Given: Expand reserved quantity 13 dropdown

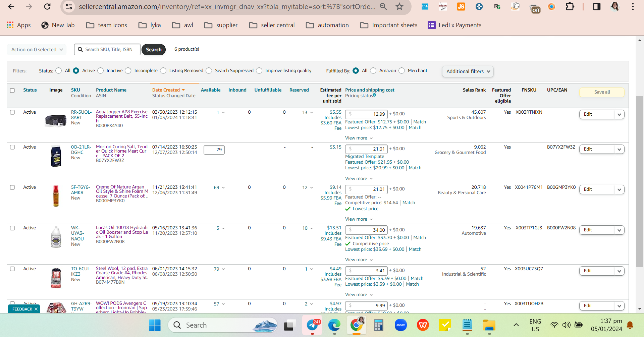Looking at the screenshot, I should [308, 113].
